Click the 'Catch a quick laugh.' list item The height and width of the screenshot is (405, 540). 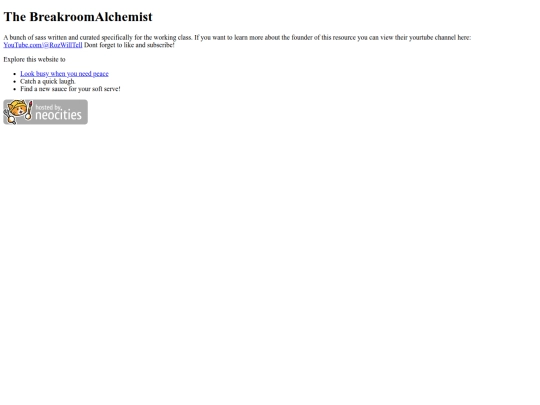pos(48,81)
